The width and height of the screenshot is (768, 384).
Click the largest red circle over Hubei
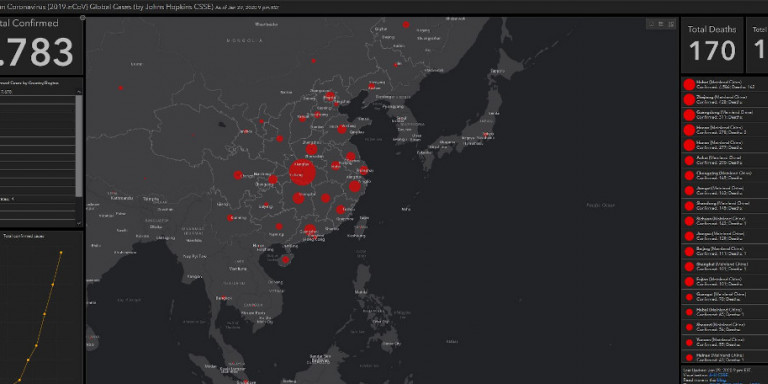click(302, 172)
